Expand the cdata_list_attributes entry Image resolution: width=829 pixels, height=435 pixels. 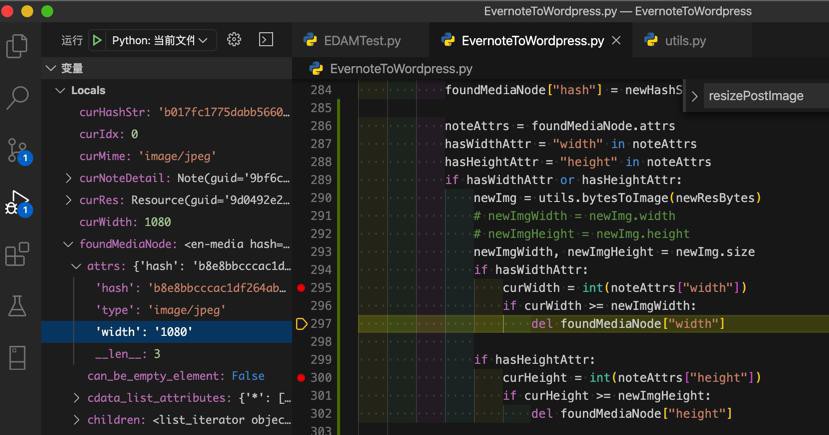pyautogui.click(x=76, y=398)
